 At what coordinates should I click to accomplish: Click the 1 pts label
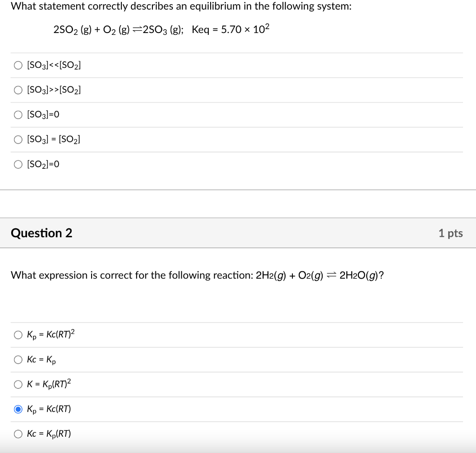[450, 233]
